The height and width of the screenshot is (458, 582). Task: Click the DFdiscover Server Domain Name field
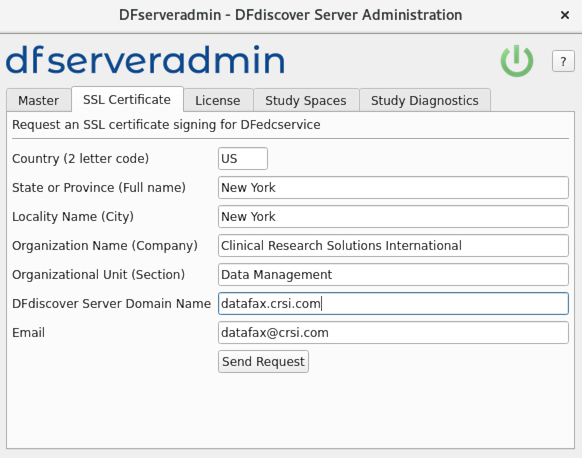tap(393, 304)
